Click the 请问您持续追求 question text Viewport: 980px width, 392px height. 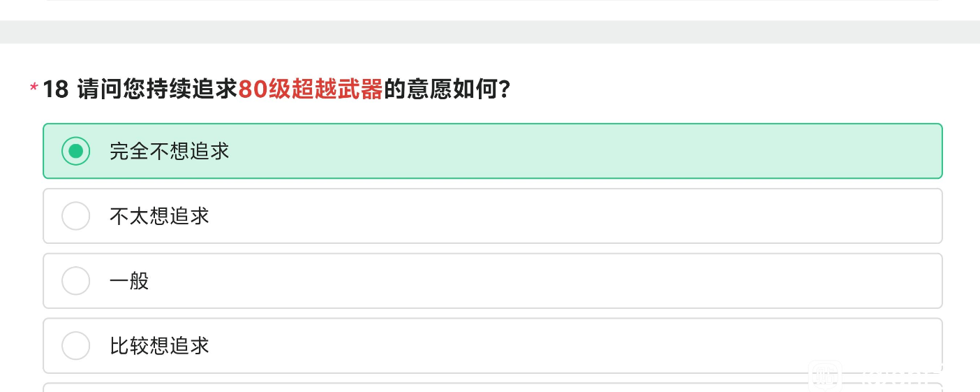(x=157, y=90)
